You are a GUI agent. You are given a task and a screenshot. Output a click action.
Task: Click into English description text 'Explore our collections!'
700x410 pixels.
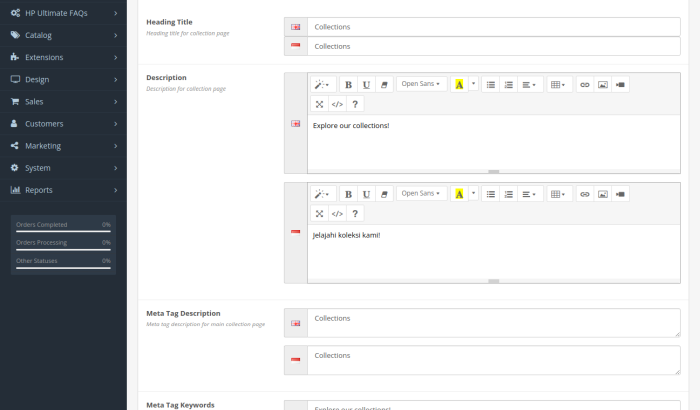351,126
